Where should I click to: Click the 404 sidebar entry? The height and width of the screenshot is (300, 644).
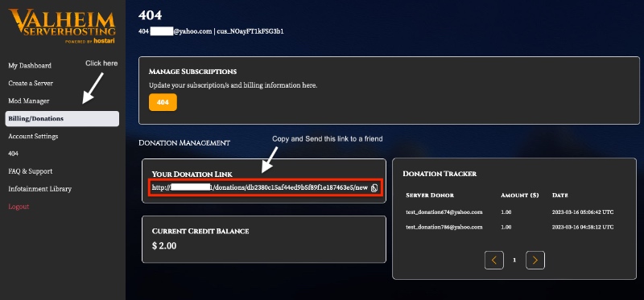tap(13, 154)
